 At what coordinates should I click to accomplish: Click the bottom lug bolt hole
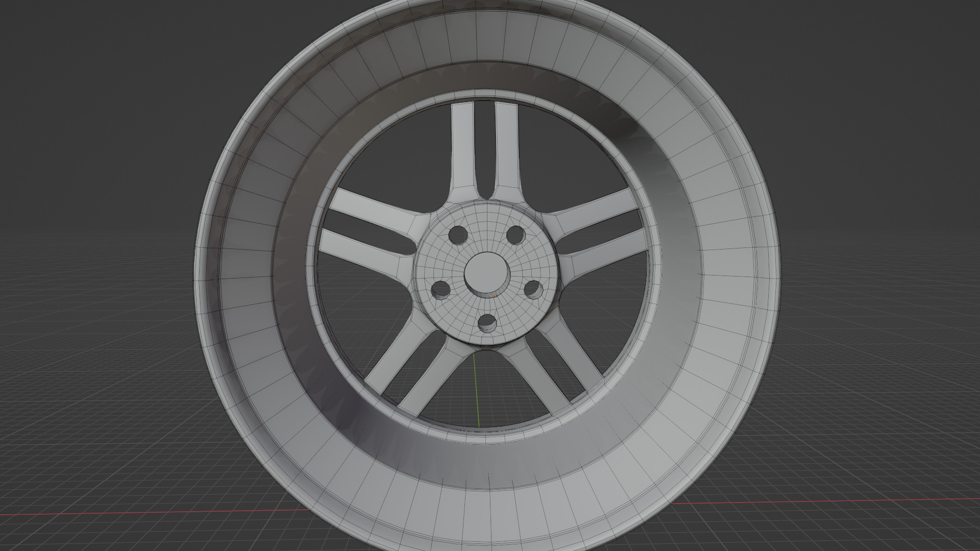click(x=487, y=323)
